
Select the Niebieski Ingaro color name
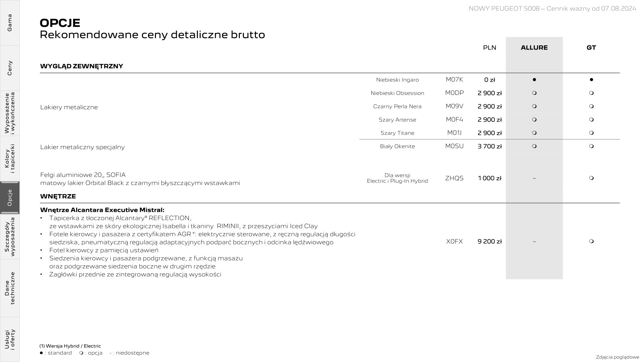397,80
